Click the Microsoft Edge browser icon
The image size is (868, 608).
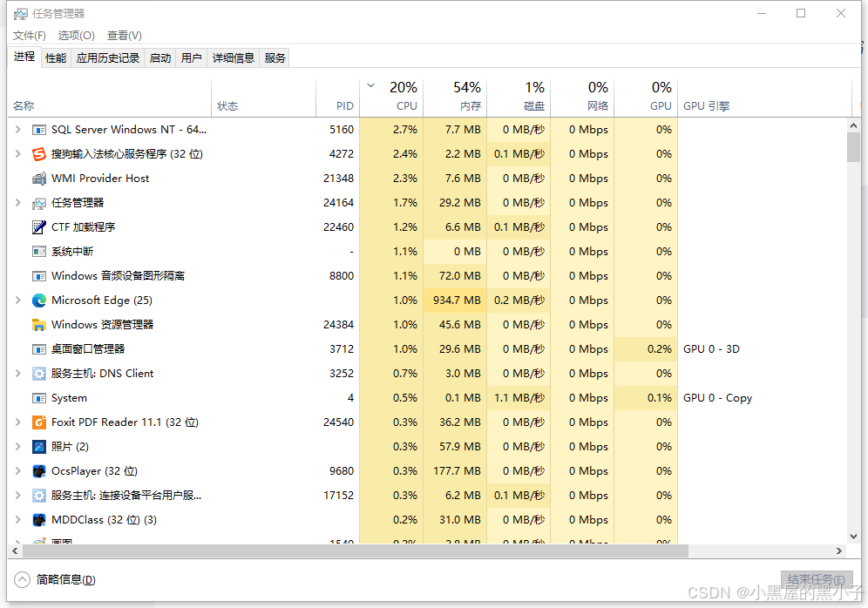[38, 301]
